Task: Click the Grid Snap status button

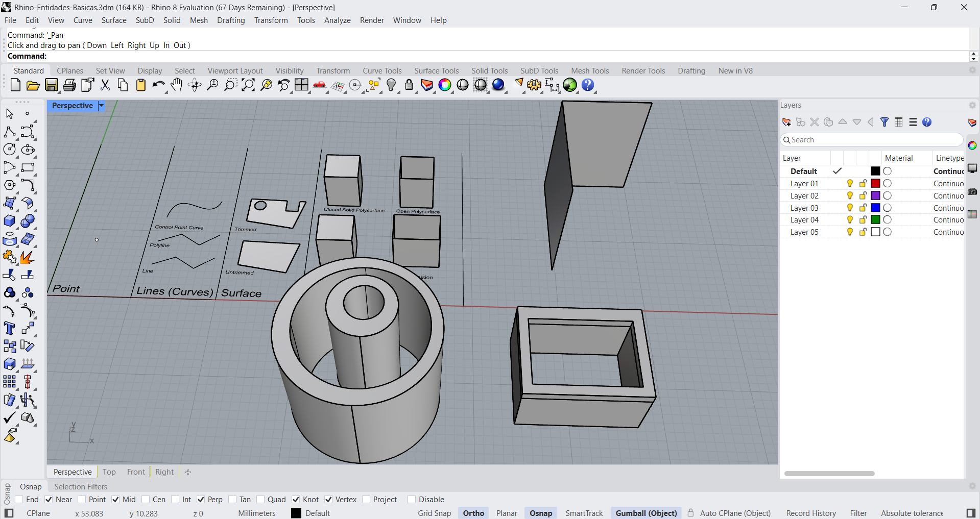Action: point(434,513)
